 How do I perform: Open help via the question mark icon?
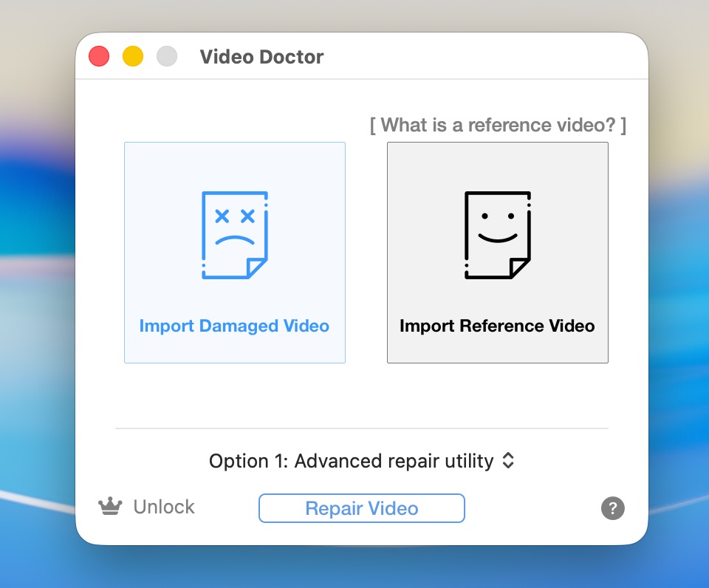[612, 508]
